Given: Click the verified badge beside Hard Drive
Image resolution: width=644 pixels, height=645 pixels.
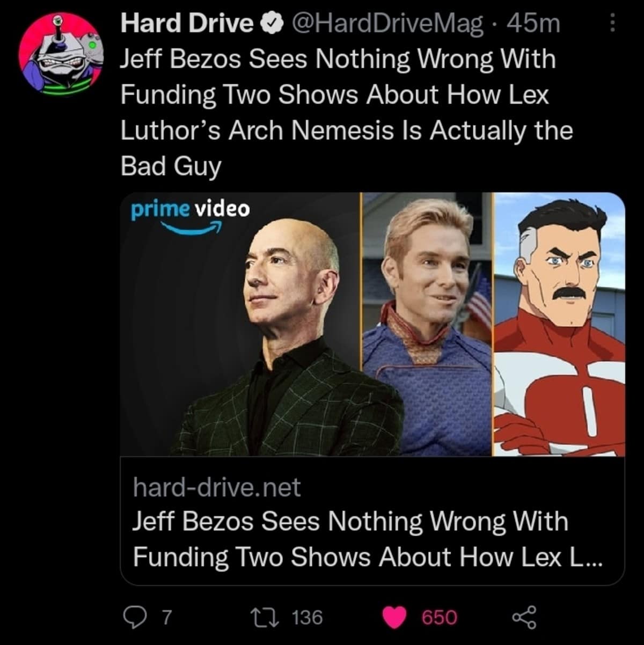Looking at the screenshot, I should point(271,24).
